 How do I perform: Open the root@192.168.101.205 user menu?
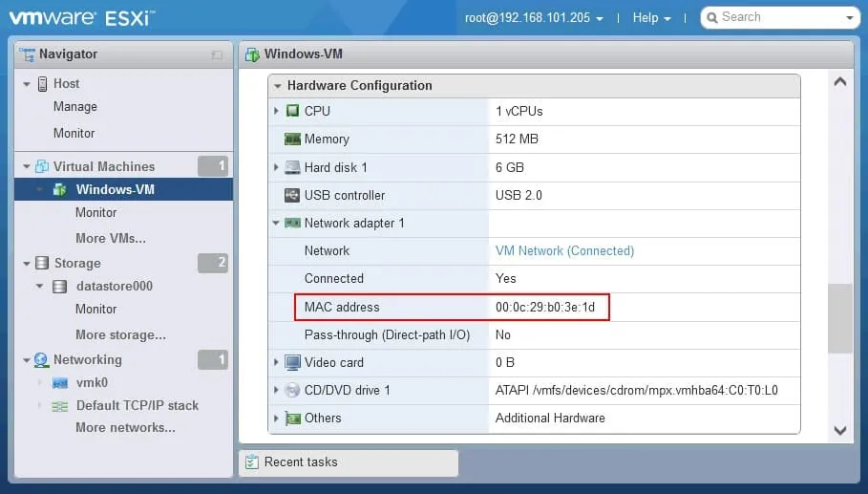point(533,17)
